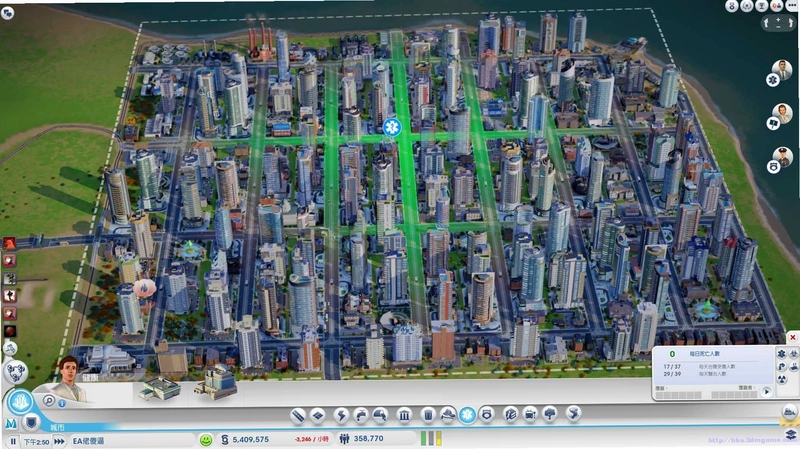Click the clinic marker on the map
The image size is (800, 449).
(x=392, y=127)
